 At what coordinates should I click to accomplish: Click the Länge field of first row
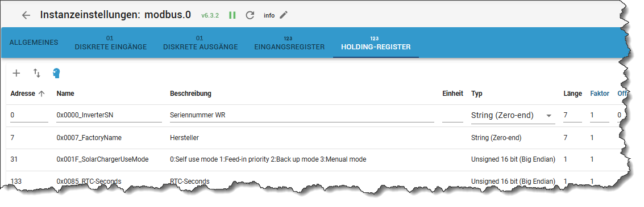coord(572,116)
